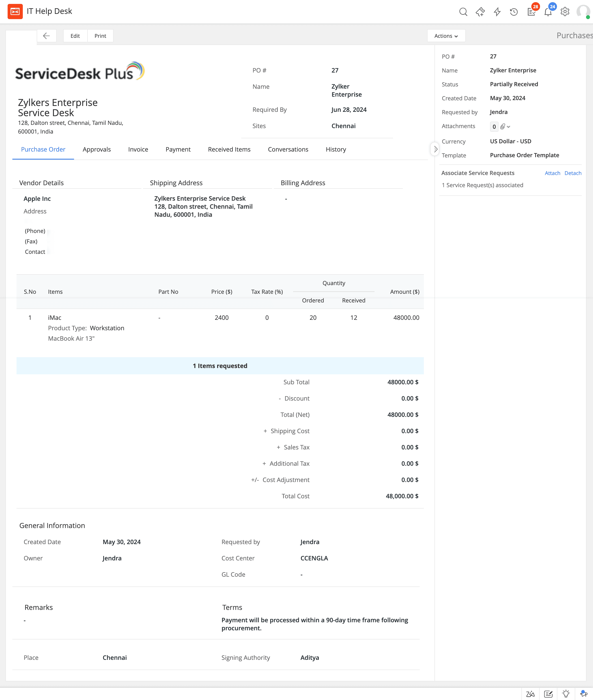
Task: Open the quick notes icon
Action: [548, 694]
